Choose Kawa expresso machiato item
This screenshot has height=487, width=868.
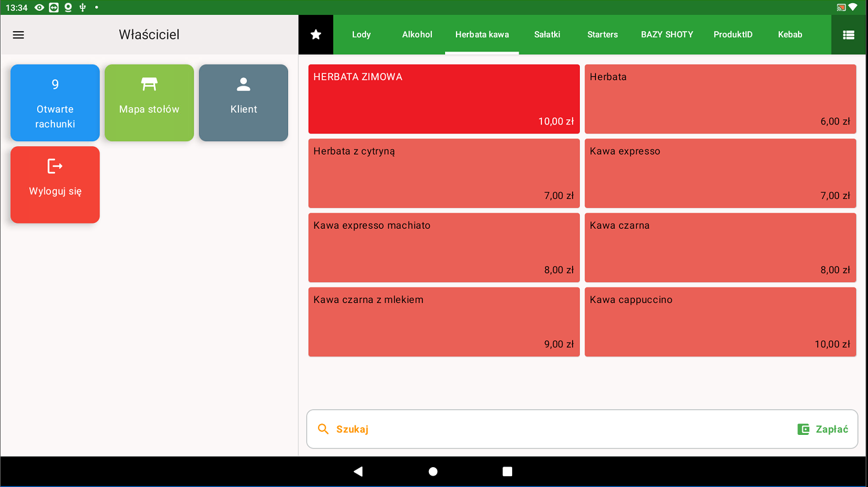[x=444, y=247]
